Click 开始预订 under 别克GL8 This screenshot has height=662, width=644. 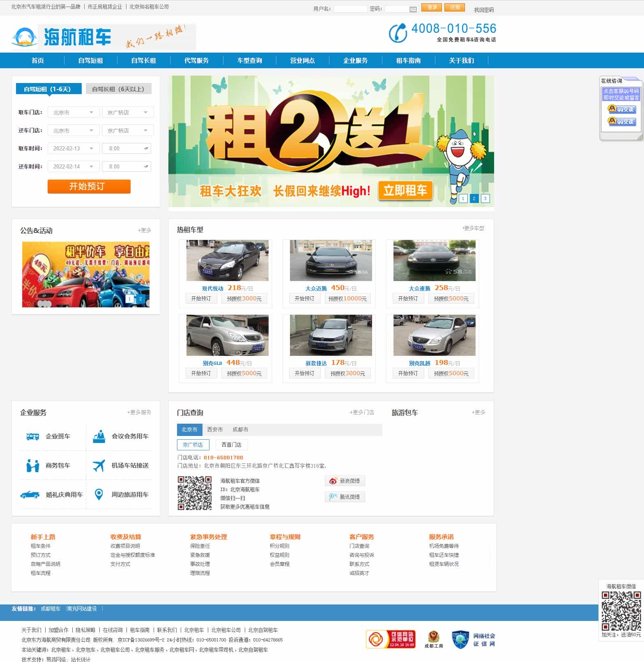(x=201, y=374)
